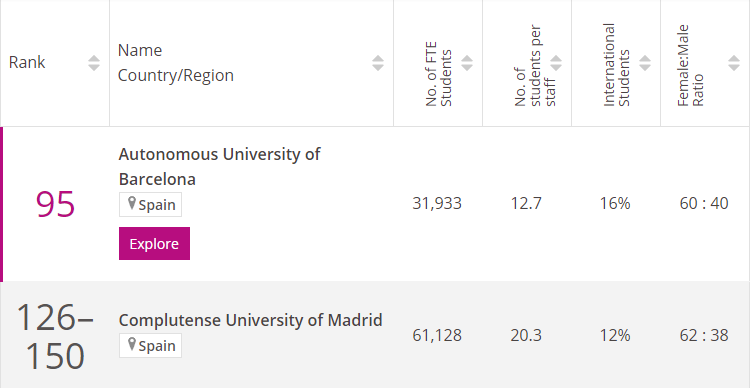Sort by No. of FTE Students arrows
The width and height of the screenshot is (750, 388).
point(467,63)
